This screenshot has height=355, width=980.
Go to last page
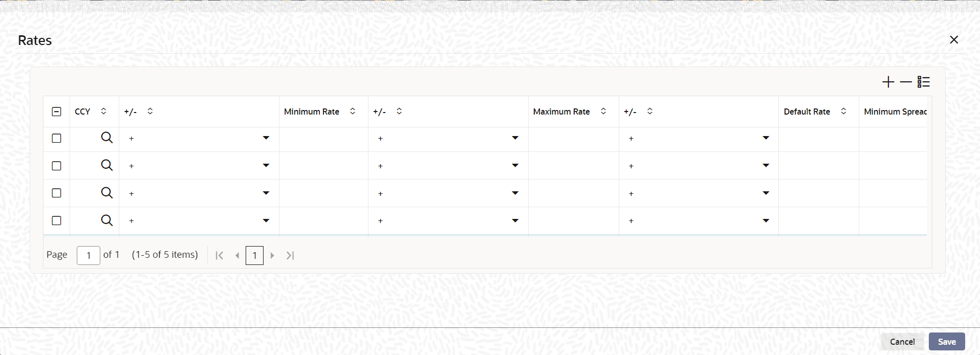tap(290, 255)
